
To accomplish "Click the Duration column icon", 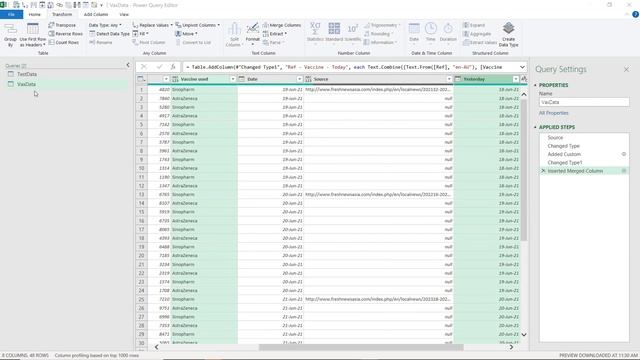I will pos(448,29).
